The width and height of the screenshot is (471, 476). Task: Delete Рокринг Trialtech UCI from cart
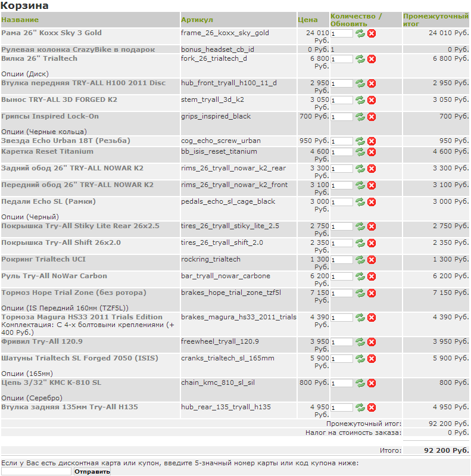pos(372,260)
